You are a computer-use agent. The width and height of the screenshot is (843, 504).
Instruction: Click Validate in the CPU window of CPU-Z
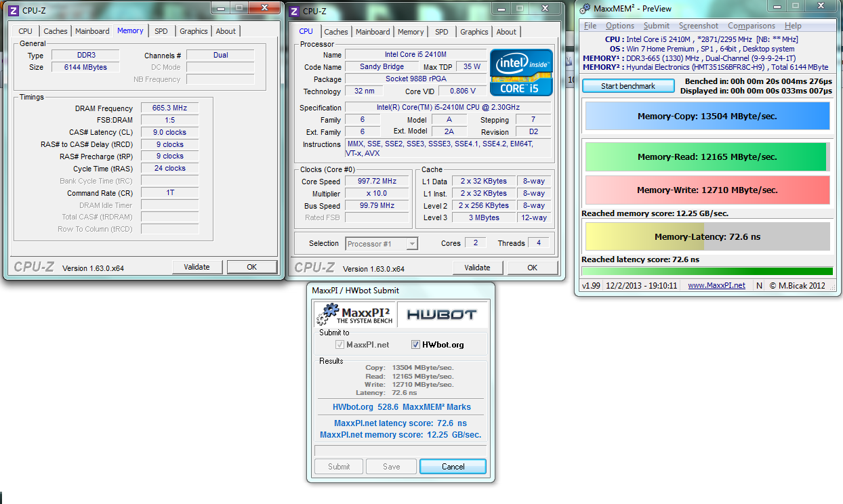pyautogui.click(x=477, y=268)
